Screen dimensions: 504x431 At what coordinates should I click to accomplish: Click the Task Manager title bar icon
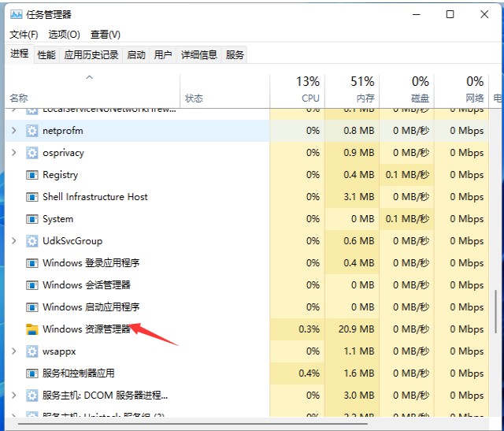tap(16, 14)
